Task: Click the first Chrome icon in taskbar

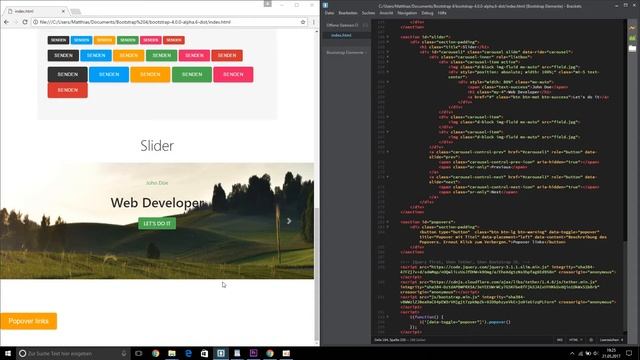Action: 156,353
